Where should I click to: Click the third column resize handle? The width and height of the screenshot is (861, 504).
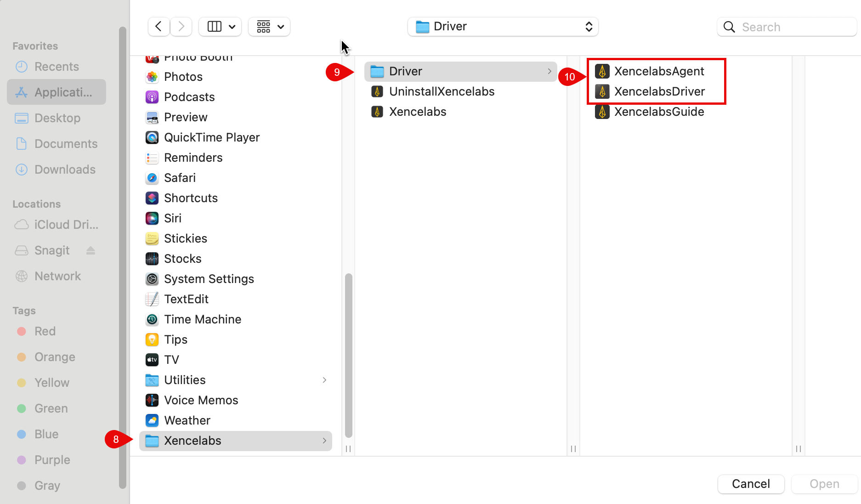pos(799,448)
